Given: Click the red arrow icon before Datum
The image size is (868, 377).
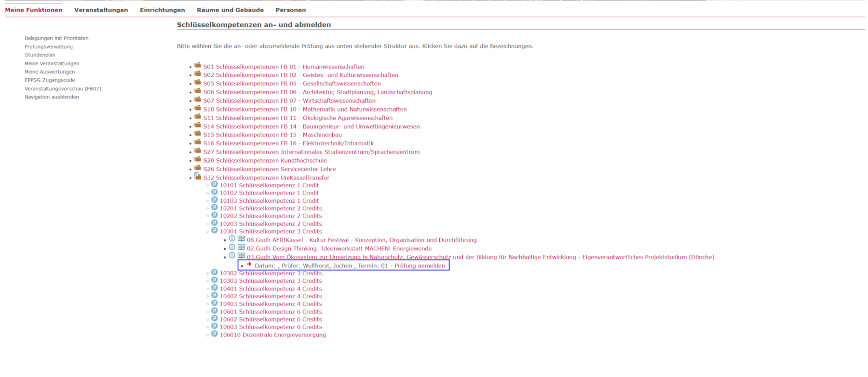Looking at the screenshot, I should point(249,265).
